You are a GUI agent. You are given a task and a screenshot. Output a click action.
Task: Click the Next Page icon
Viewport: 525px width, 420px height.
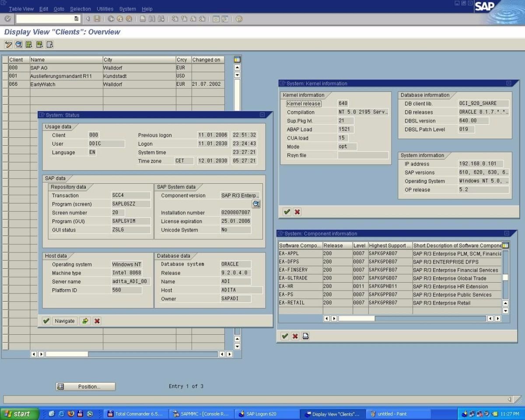coord(193,19)
